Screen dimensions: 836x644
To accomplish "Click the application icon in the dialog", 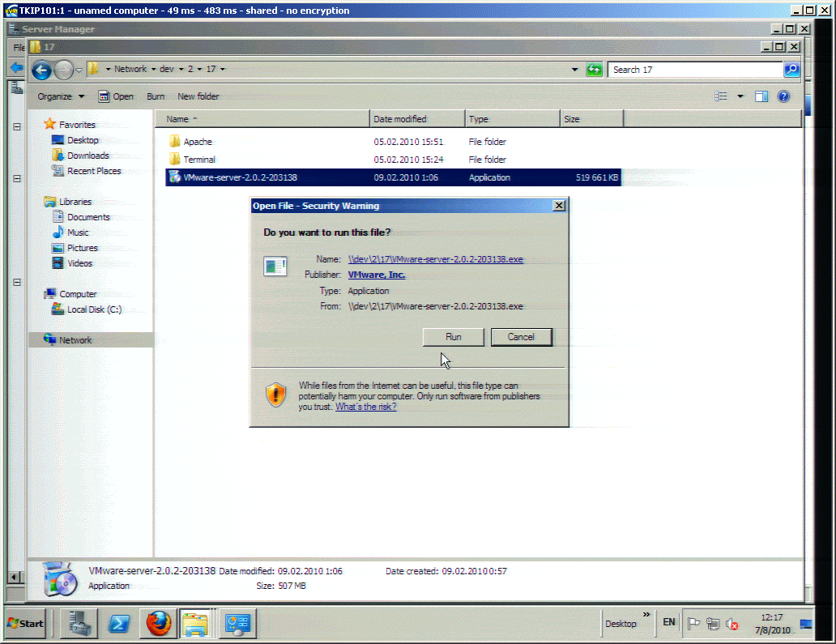I will pyautogui.click(x=275, y=266).
